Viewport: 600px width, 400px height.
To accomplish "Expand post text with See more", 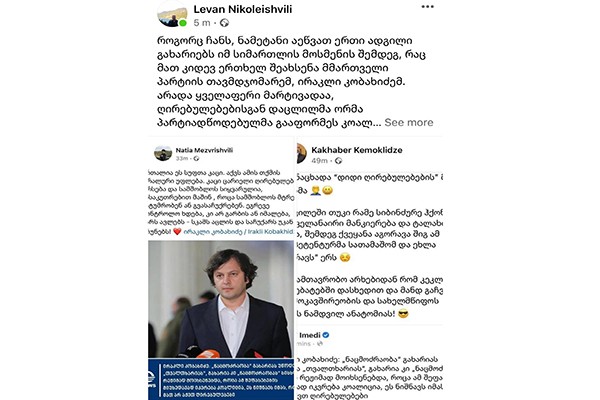I will 409,122.
